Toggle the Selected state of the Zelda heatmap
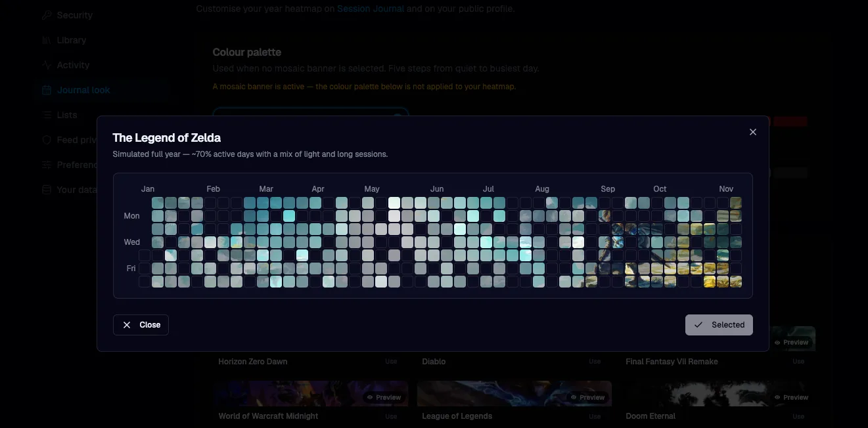The width and height of the screenshot is (868, 428). coord(719,324)
